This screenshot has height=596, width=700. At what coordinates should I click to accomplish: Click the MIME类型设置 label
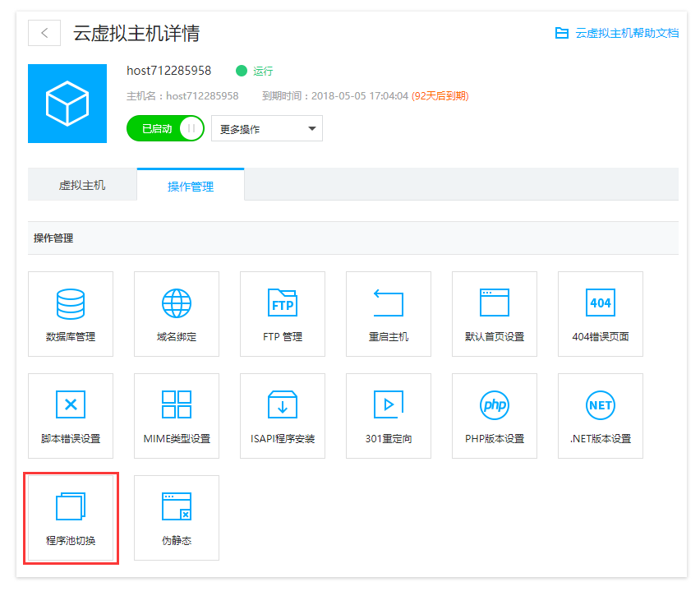click(177, 439)
